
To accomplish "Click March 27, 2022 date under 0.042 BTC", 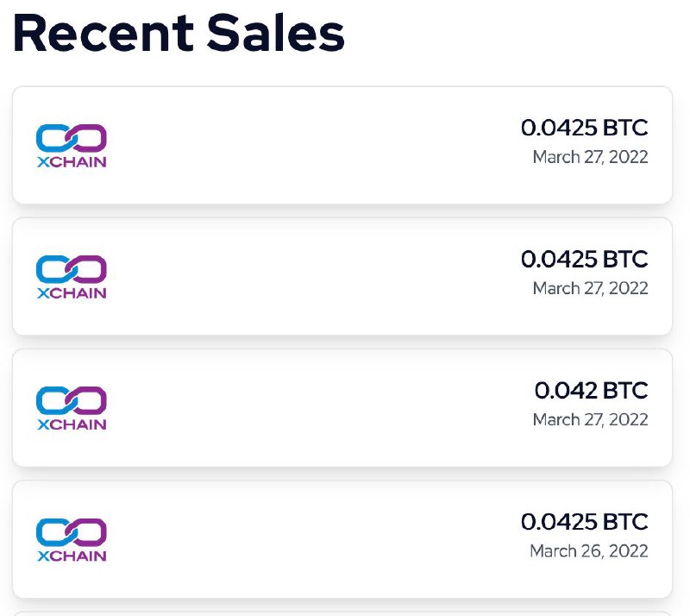I will coord(590,419).
